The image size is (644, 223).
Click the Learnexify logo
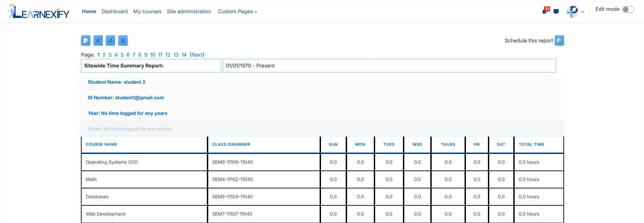39,12
